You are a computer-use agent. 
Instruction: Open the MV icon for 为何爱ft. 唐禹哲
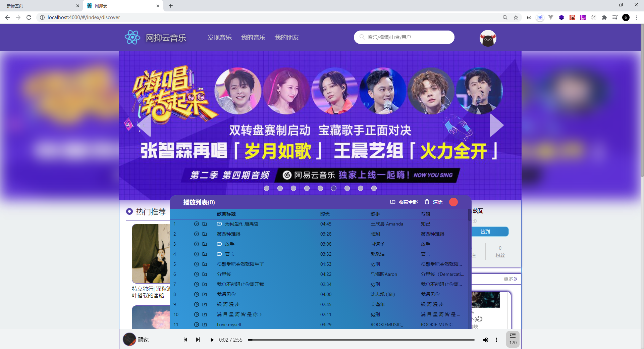pos(219,224)
